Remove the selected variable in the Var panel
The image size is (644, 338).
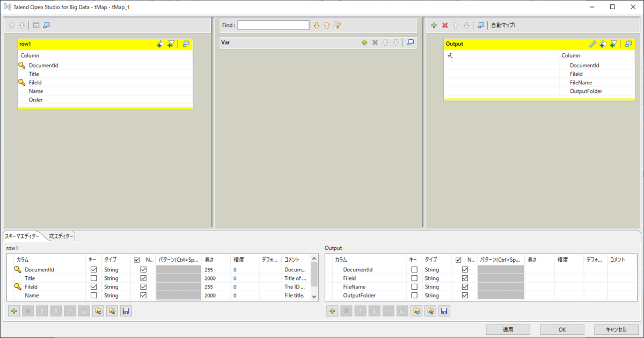point(375,42)
